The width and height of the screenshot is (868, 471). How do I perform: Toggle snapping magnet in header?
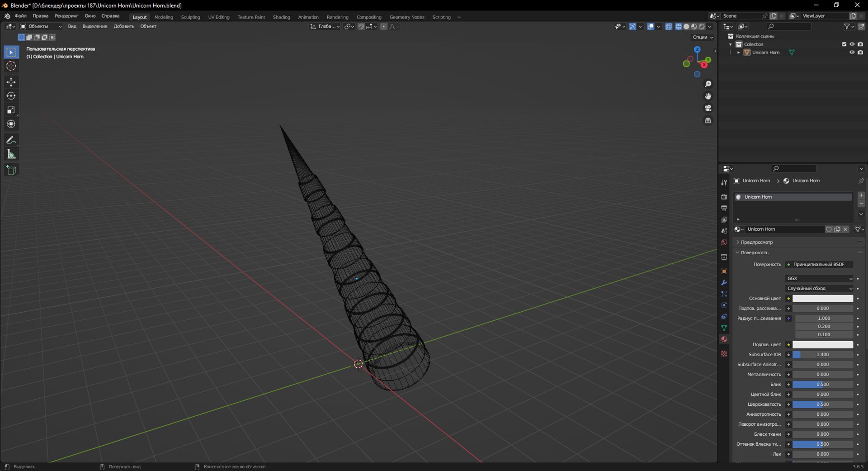pos(361,27)
